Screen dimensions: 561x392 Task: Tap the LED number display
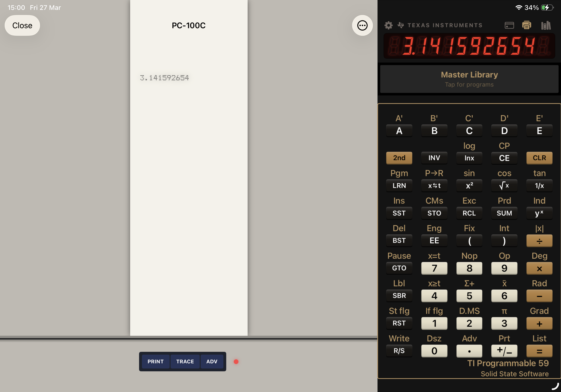469,46
